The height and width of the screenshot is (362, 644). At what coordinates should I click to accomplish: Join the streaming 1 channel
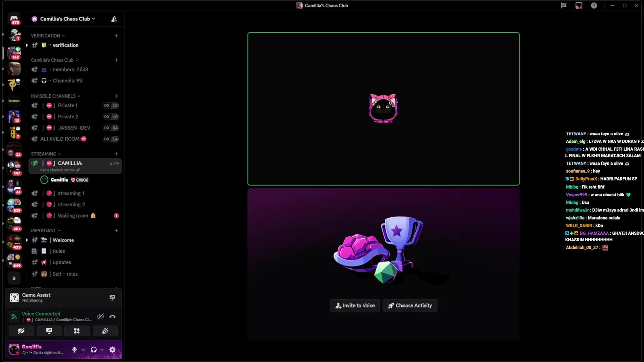pyautogui.click(x=74, y=193)
